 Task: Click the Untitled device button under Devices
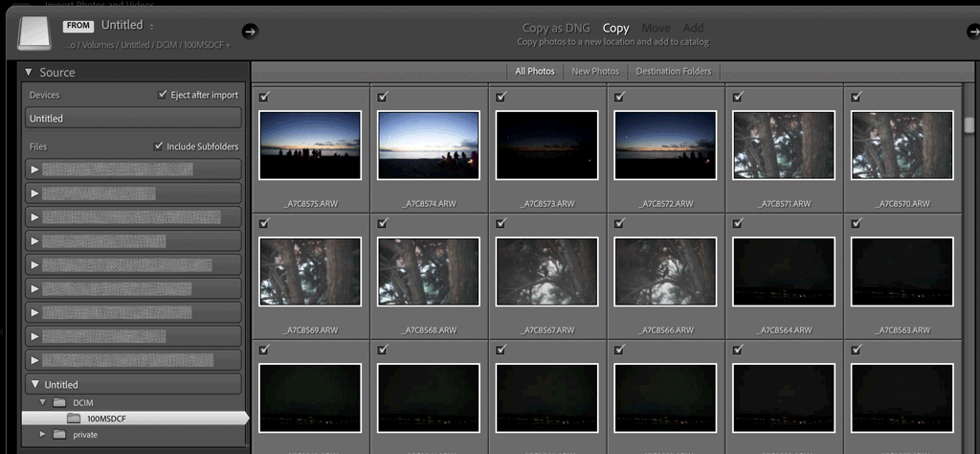(x=133, y=118)
